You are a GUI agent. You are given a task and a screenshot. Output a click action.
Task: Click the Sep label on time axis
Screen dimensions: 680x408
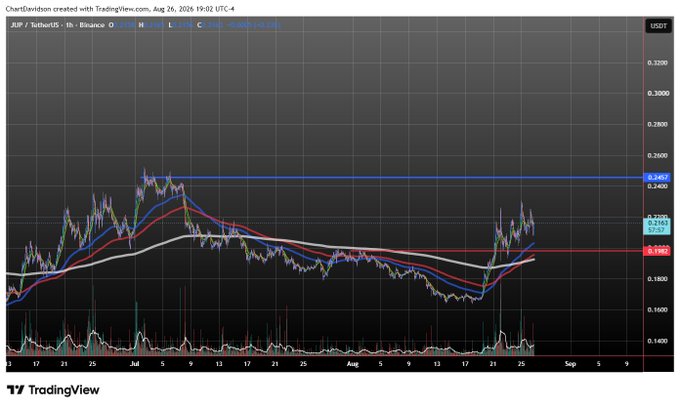570,364
